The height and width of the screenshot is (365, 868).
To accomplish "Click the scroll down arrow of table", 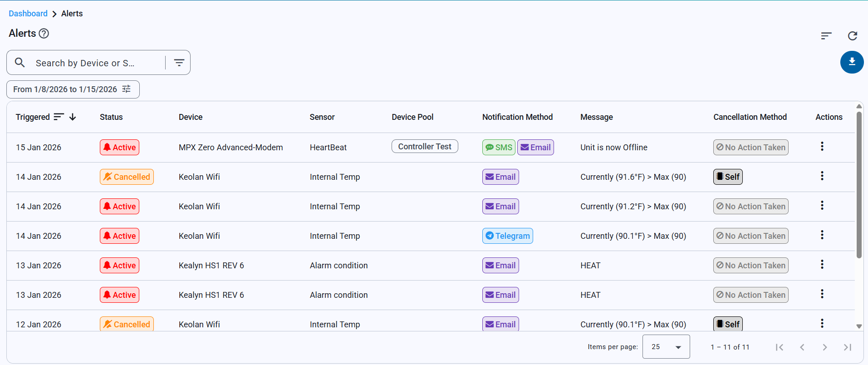I will click(x=858, y=326).
